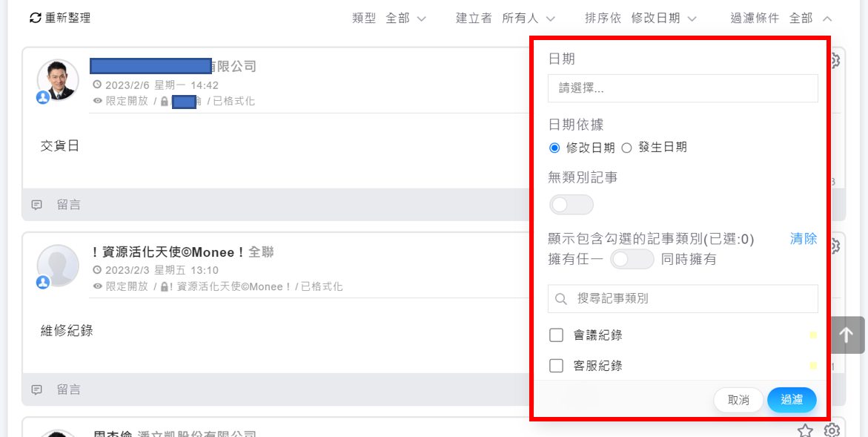Click the scroll-to-top arrow button
Image resolution: width=868 pixels, height=437 pixels.
click(846, 335)
